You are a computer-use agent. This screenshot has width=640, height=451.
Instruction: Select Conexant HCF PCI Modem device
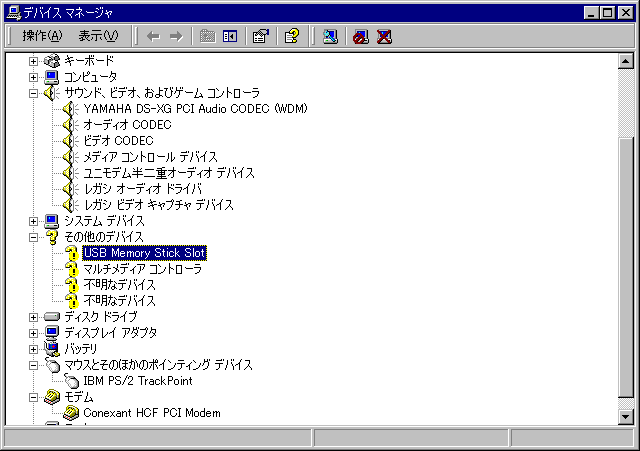pyautogui.click(x=152, y=413)
